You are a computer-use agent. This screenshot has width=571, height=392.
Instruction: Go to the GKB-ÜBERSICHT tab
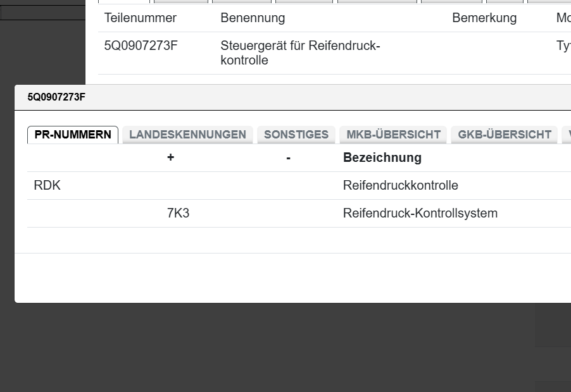(x=505, y=135)
